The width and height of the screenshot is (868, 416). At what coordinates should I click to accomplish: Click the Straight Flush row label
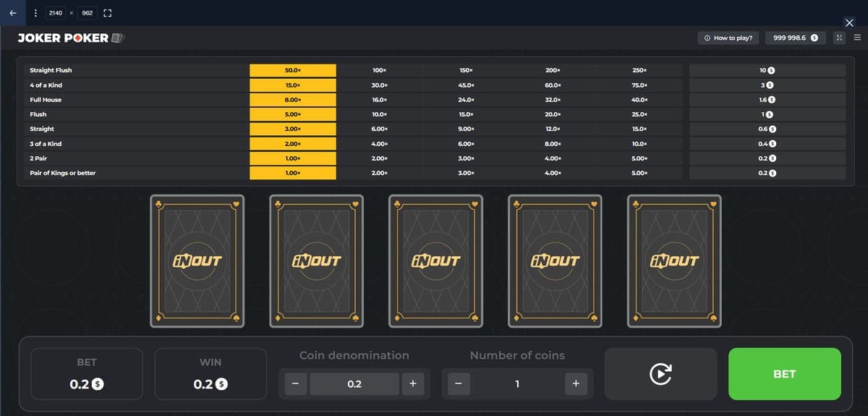point(51,70)
